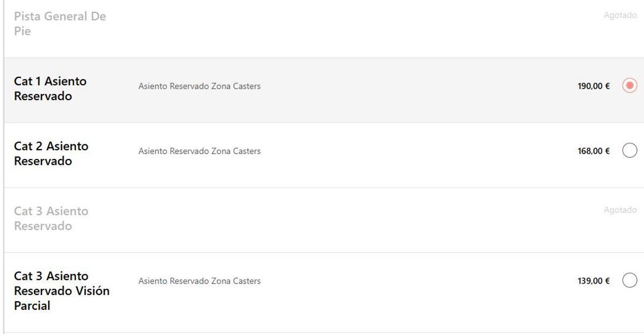Image resolution: width=644 pixels, height=334 pixels.
Task: Click the Cat 3 Asiento Reservado Visión Parcial title
Action: pyautogui.click(x=62, y=291)
